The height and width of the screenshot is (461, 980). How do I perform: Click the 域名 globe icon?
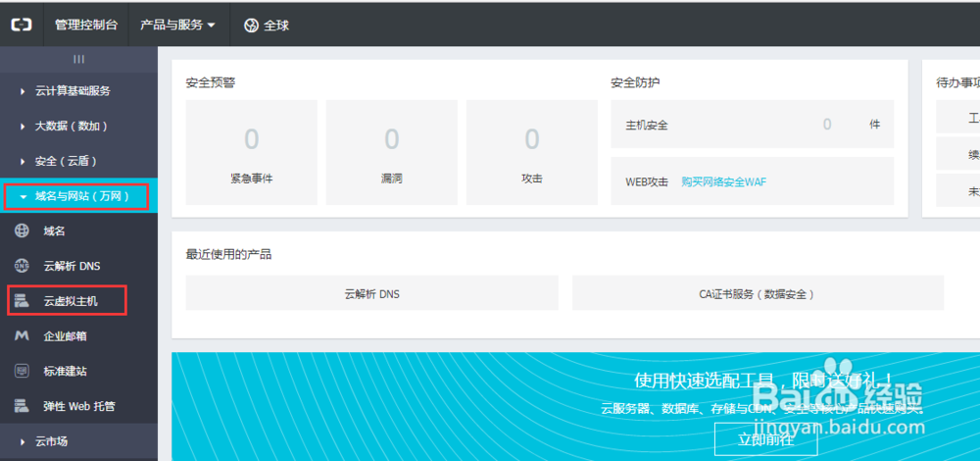(x=22, y=230)
